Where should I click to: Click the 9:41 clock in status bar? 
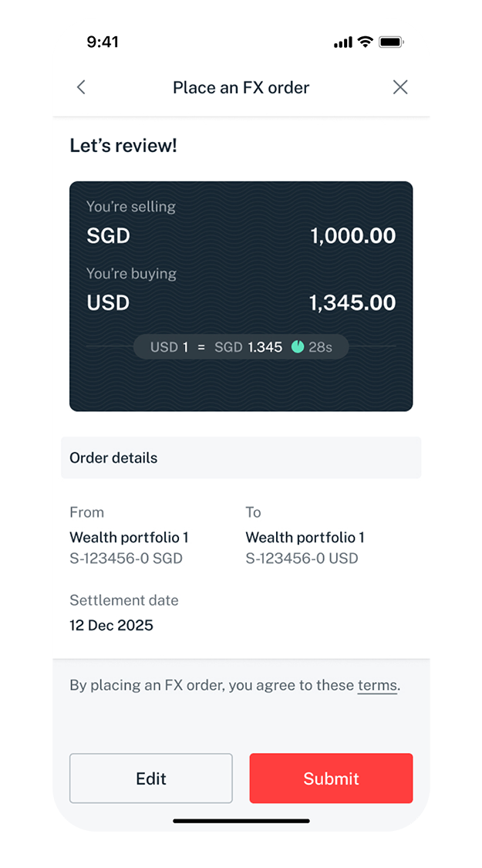(103, 42)
